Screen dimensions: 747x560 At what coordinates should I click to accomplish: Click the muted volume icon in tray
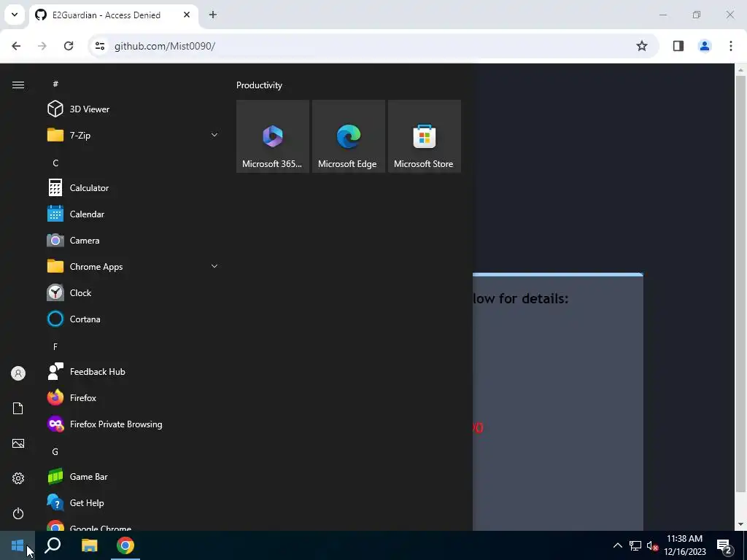click(x=652, y=545)
